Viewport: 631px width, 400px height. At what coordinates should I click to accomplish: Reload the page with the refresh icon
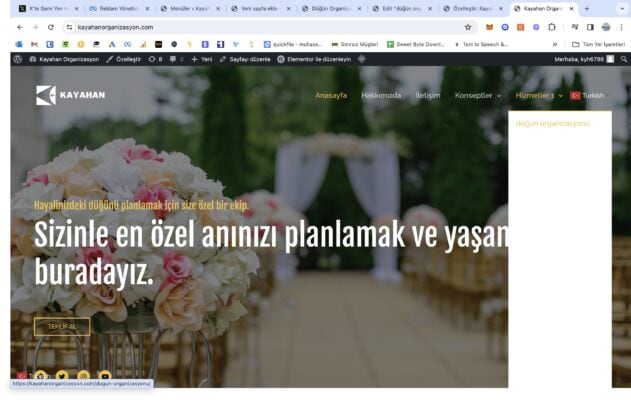(x=51, y=27)
